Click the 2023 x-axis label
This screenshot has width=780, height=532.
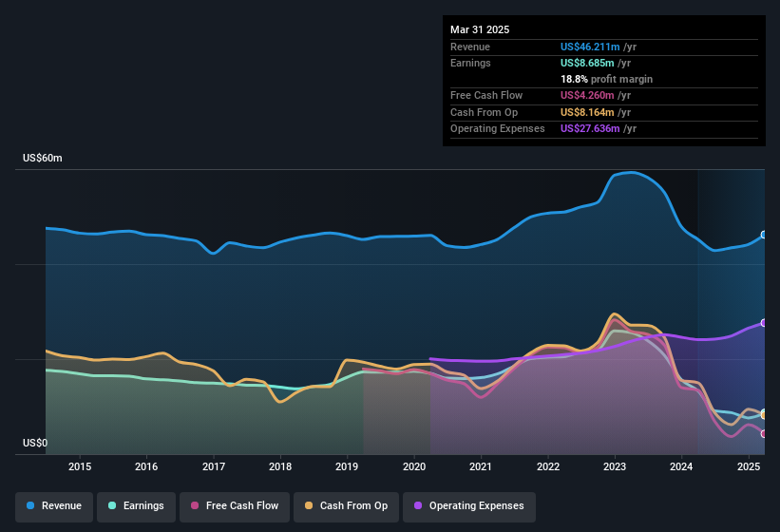tap(615, 466)
